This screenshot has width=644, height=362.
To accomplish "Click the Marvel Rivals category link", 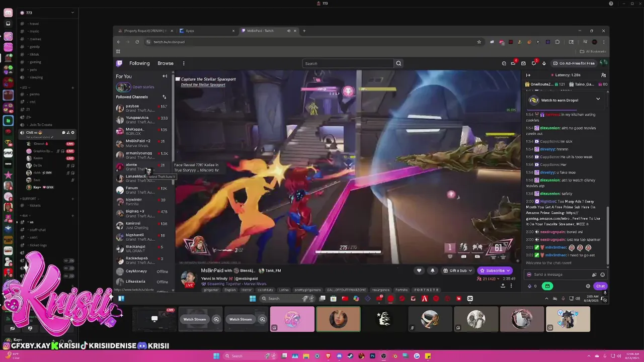I will (255, 284).
